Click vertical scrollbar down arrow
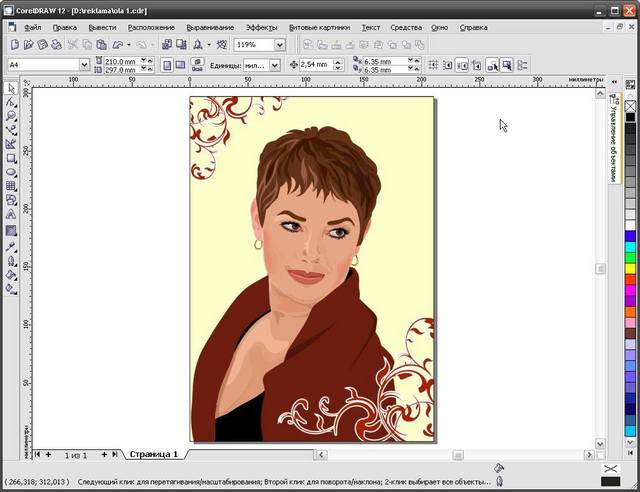The width and height of the screenshot is (640, 492). point(600,443)
